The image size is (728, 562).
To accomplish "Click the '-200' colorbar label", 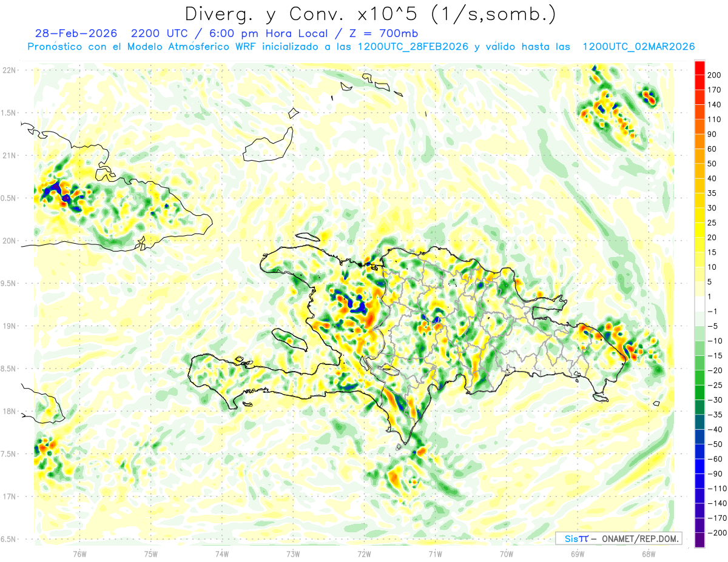I will point(716,533).
